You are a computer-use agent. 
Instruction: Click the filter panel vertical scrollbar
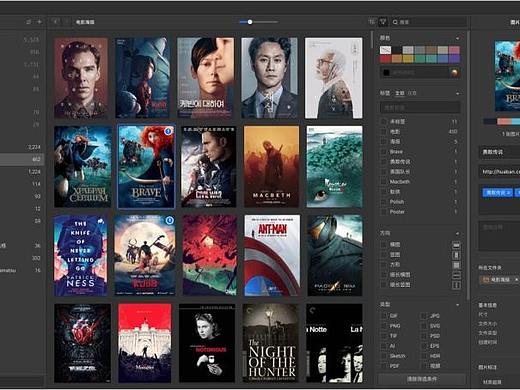tap(468, 165)
